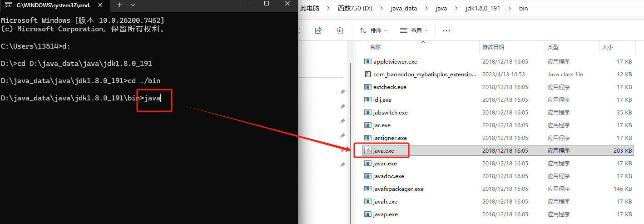Open the 排序 sort dropdown

point(373,30)
